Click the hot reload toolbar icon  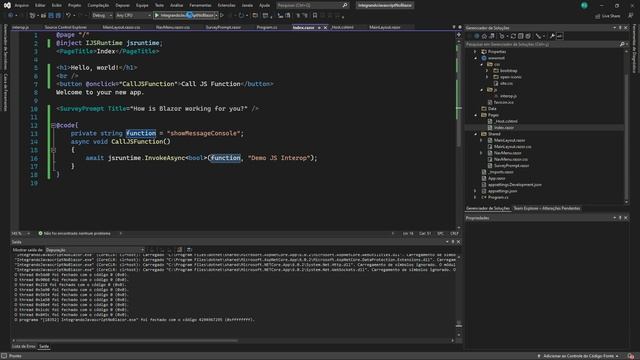[241, 16]
